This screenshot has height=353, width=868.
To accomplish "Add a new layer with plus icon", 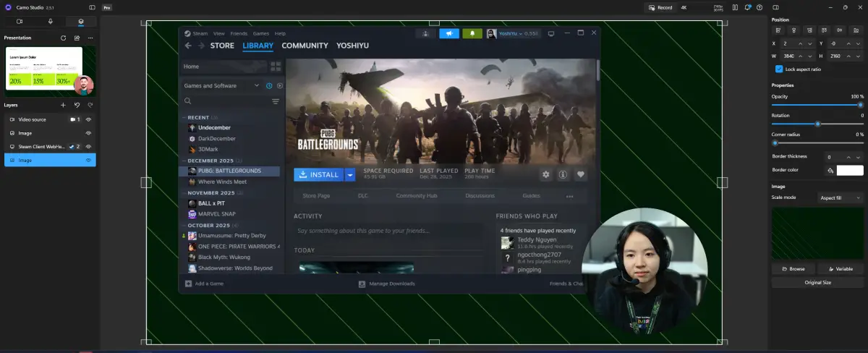I will coord(63,105).
